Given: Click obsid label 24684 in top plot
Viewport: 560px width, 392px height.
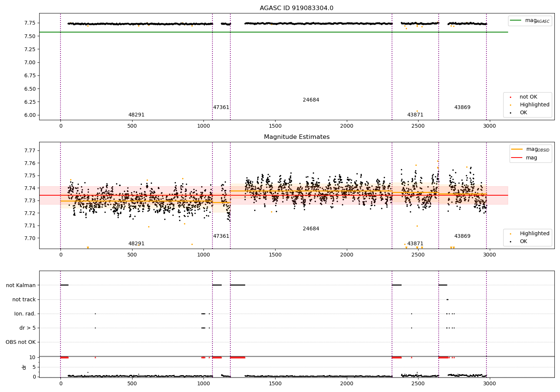Looking at the screenshot, I should tap(311, 100).
